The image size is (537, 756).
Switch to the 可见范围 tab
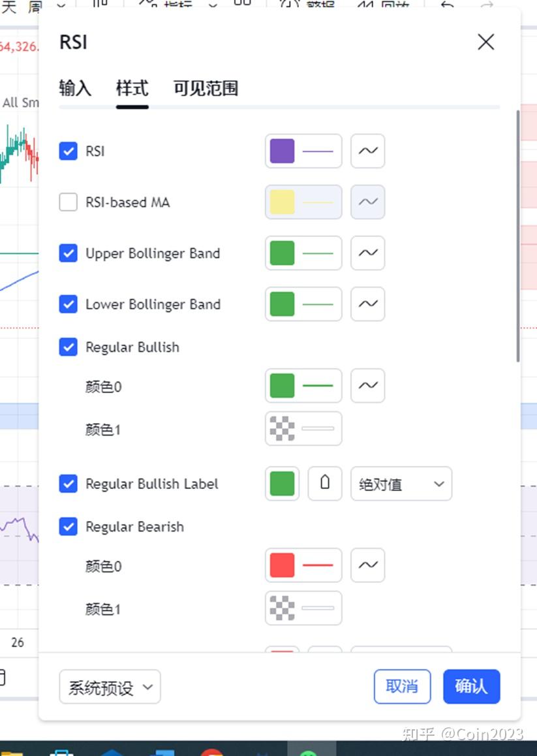point(205,89)
